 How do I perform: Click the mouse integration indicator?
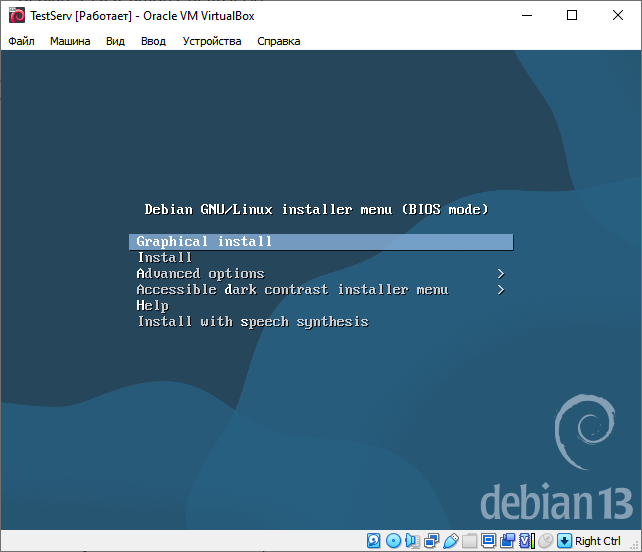click(545, 541)
